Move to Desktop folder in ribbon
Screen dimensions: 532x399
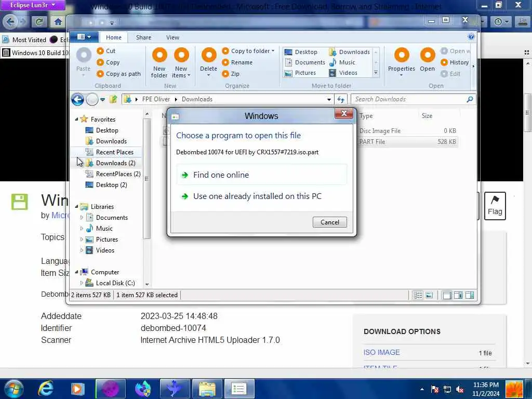click(x=301, y=52)
